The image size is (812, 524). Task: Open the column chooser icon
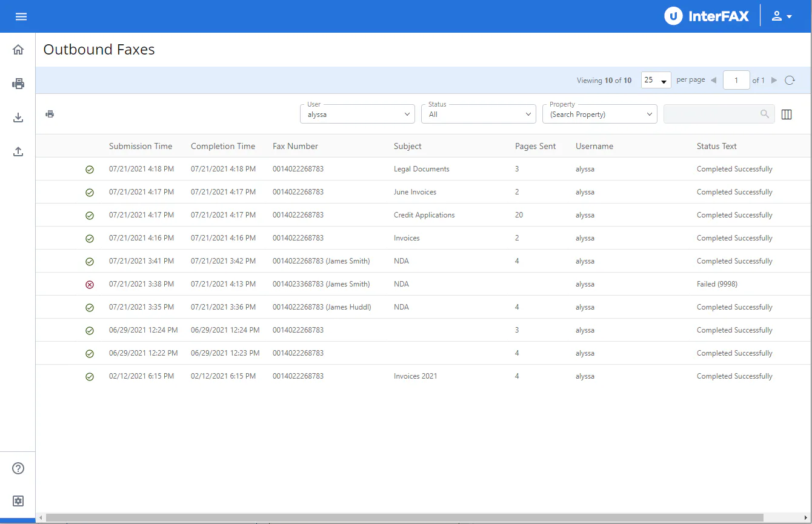click(x=787, y=114)
